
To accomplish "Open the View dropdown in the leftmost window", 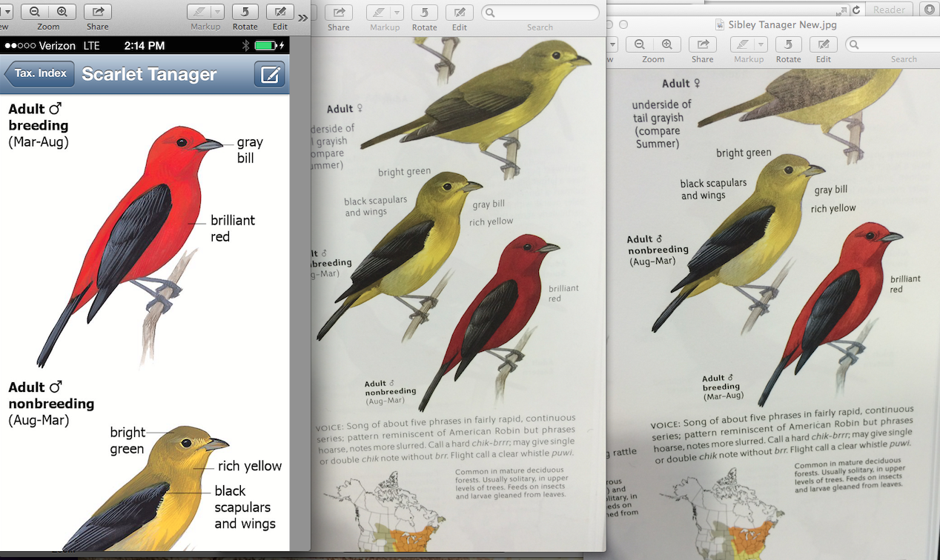I will [x=6, y=12].
